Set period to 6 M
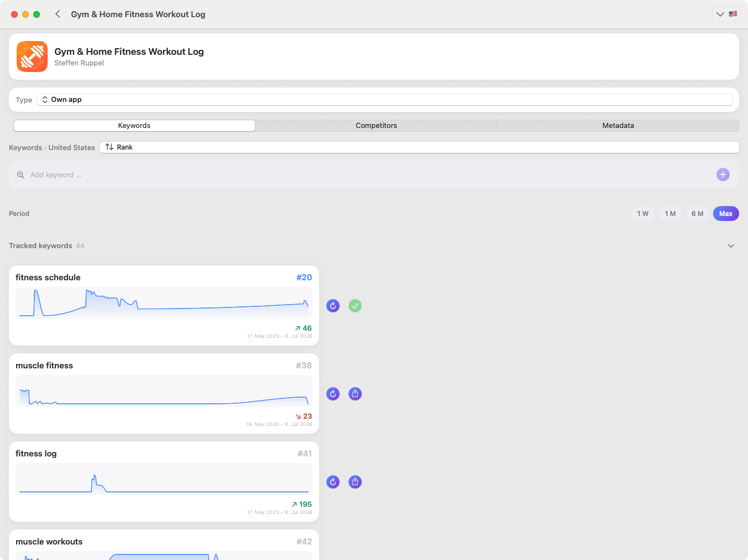Image resolution: width=748 pixels, height=560 pixels. pos(698,214)
